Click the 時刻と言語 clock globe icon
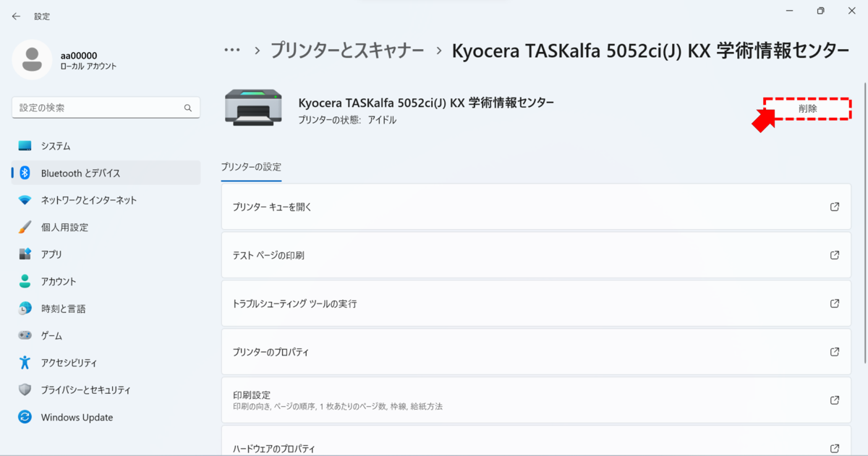 25,309
